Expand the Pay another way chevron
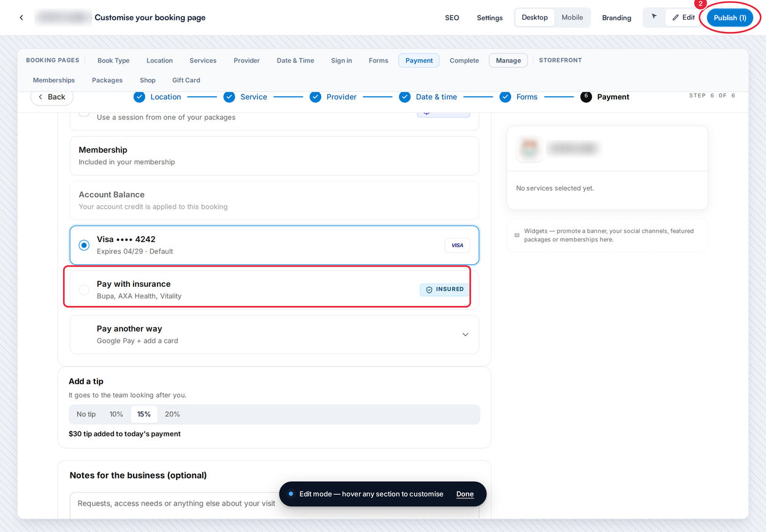766x532 pixels. pyautogui.click(x=465, y=335)
